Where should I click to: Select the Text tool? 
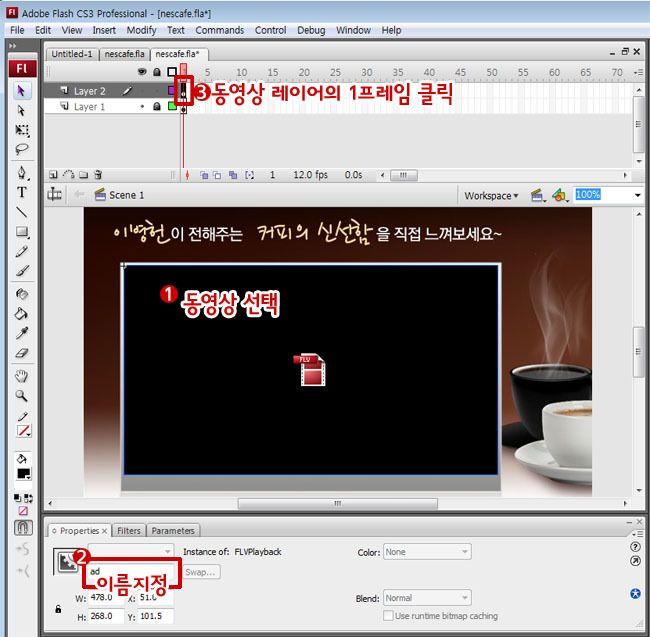(22, 192)
